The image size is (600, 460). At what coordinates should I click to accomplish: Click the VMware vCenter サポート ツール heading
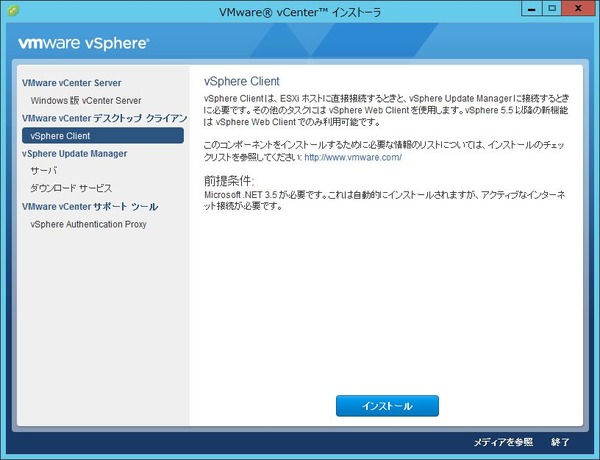[90, 207]
